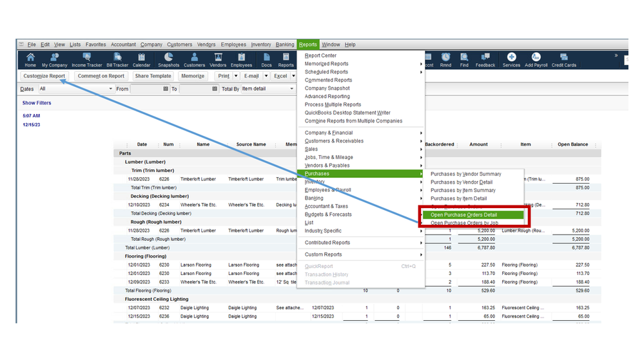The width and height of the screenshot is (644, 362).
Task: Open the Feedback toolbar icon
Action: pos(485,60)
